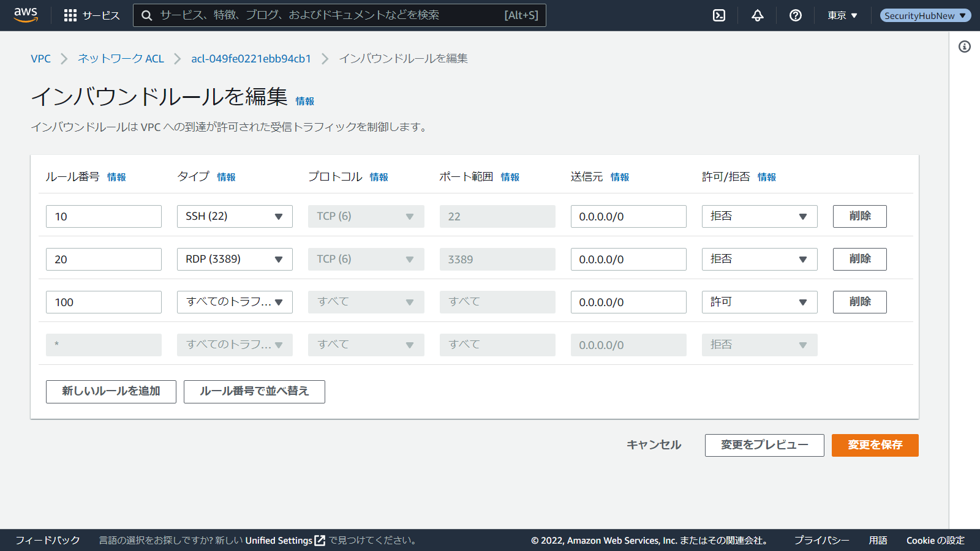The image size is (980, 551).
Task: Click the AWS logo home icon
Action: click(x=26, y=15)
